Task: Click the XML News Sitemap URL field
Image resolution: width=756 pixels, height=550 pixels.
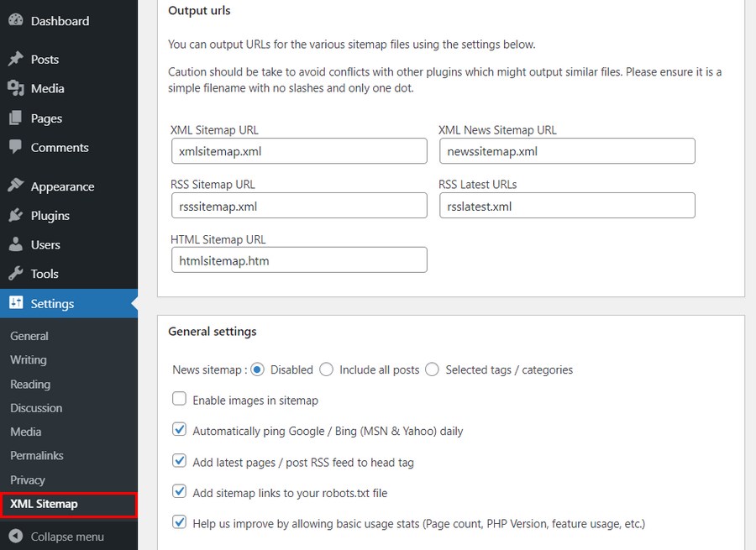Action: tap(568, 151)
